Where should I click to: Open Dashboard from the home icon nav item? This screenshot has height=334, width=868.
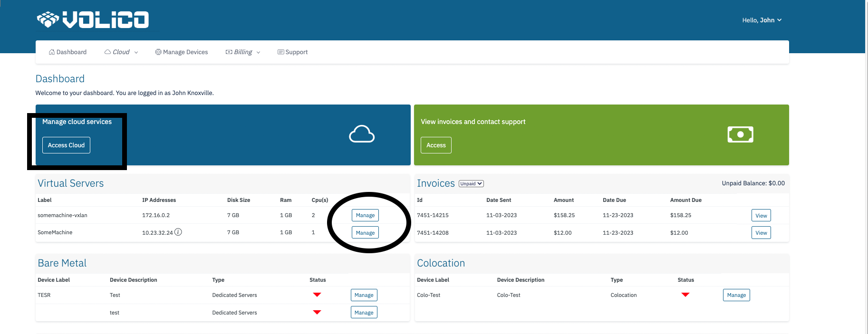68,52
